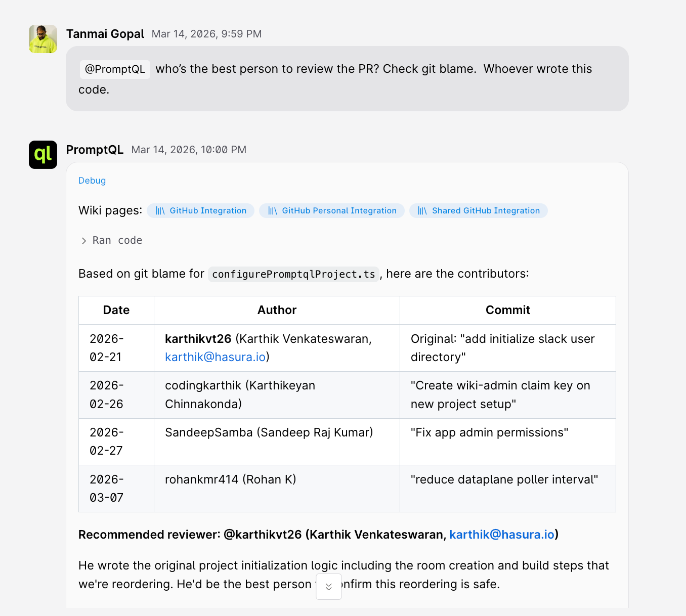The width and height of the screenshot is (686, 616).
Task: Click wiki icon on GitHub Integration chip
Action: coord(160,211)
